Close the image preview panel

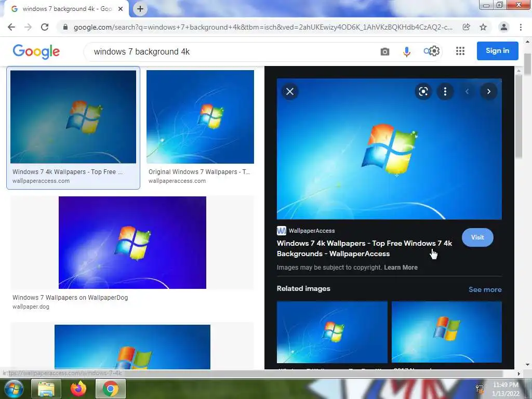pos(290,91)
